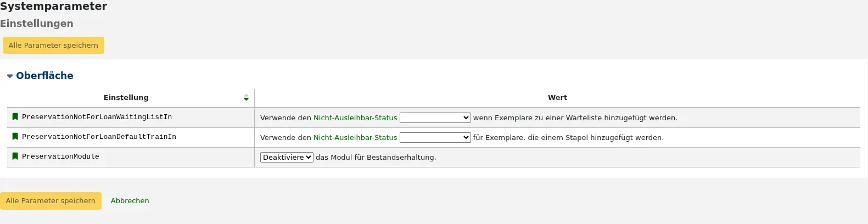Image resolution: width=868 pixels, height=224 pixels.
Task: Click the Oberfläche section heading
Action: pyautogui.click(x=44, y=76)
